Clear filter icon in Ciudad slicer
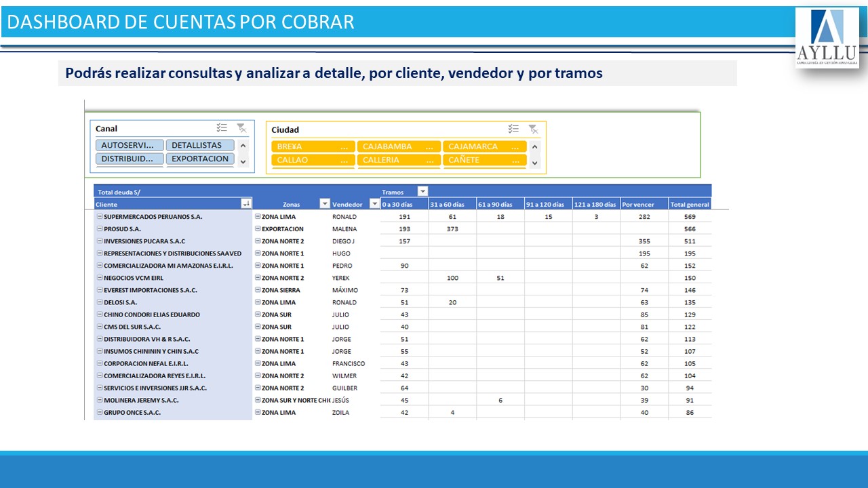Screen dimensions: 868x488 click(x=533, y=129)
